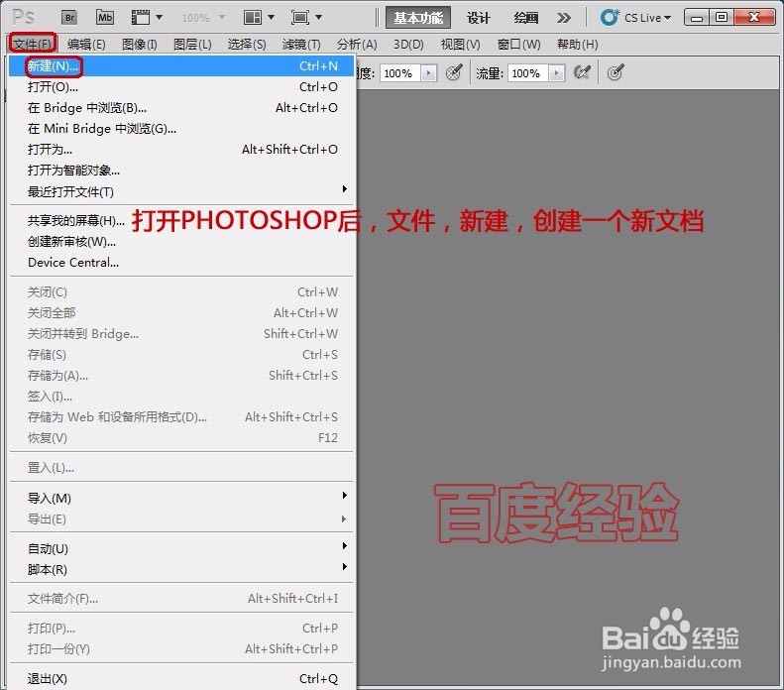This screenshot has width=784, height=690.
Task: Open the 3D(D) menu
Action: coord(408,44)
